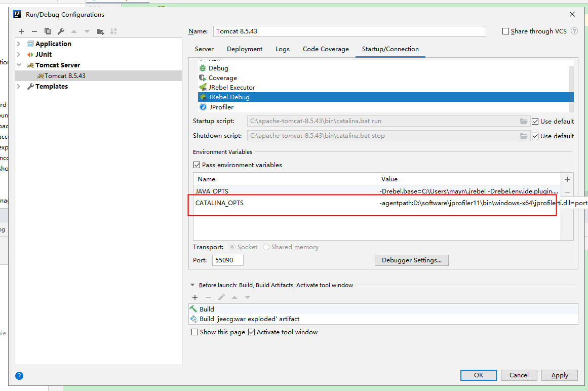This screenshot has height=391, width=588.
Task: Move configuration down in the toolbar
Action: (x=87, y=31)
